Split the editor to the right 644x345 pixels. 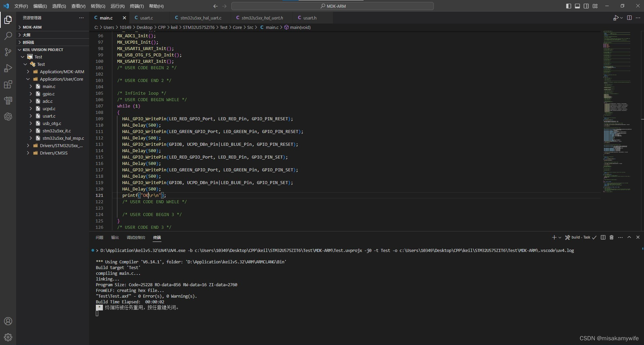[x=629, y=18]
